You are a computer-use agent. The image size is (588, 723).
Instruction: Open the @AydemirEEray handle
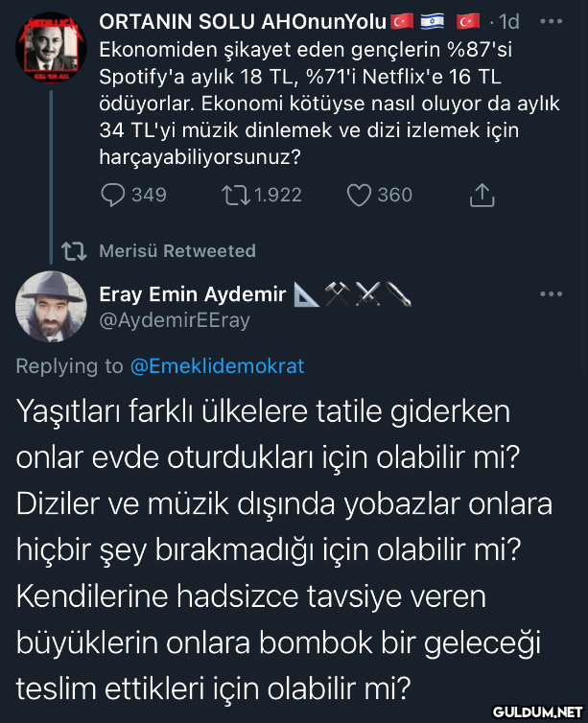(x=175, y=321)
